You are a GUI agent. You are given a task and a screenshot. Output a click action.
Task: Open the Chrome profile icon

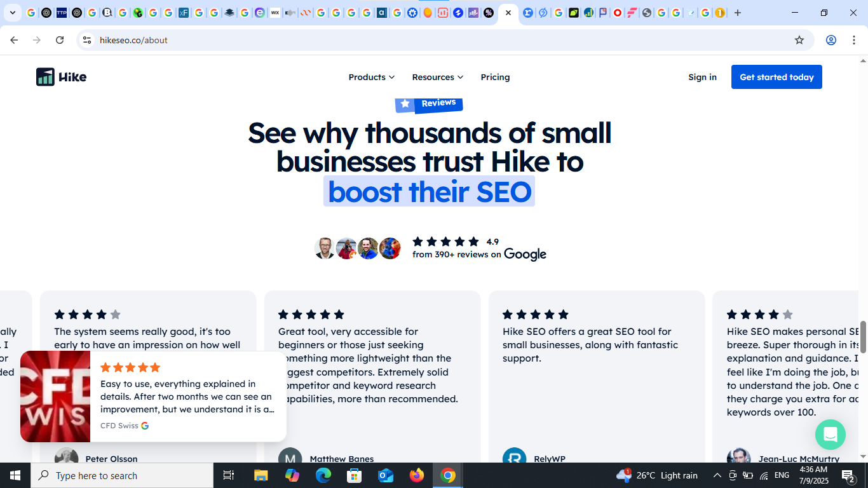pos(831,40)
